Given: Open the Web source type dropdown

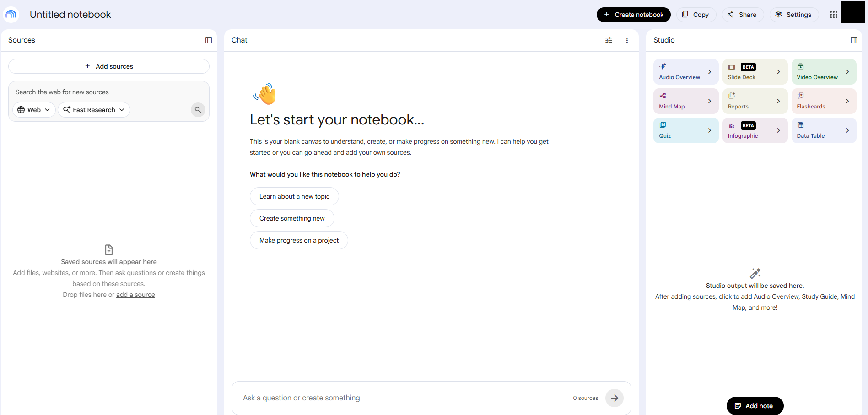Looking at the screenshot, I should [34, 110].
